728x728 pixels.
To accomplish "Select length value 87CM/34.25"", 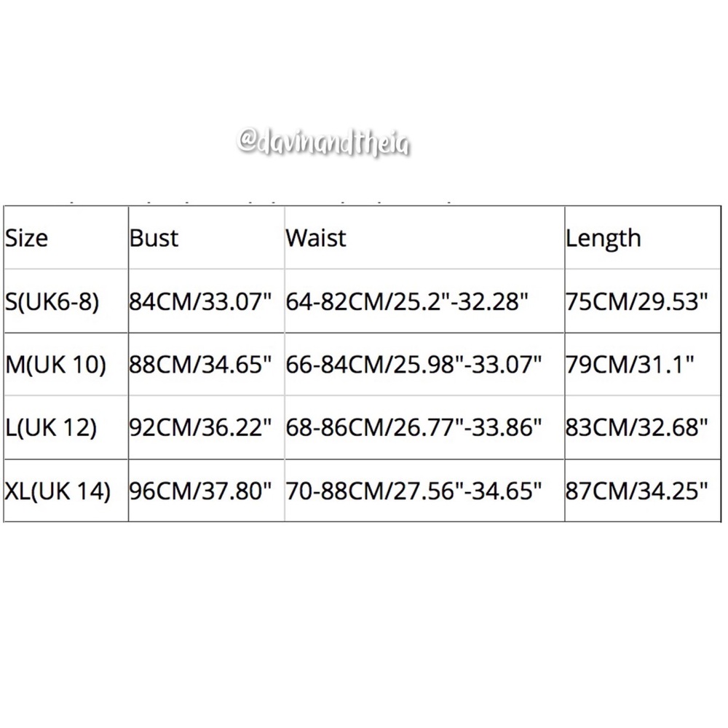I will click(636, 491).
